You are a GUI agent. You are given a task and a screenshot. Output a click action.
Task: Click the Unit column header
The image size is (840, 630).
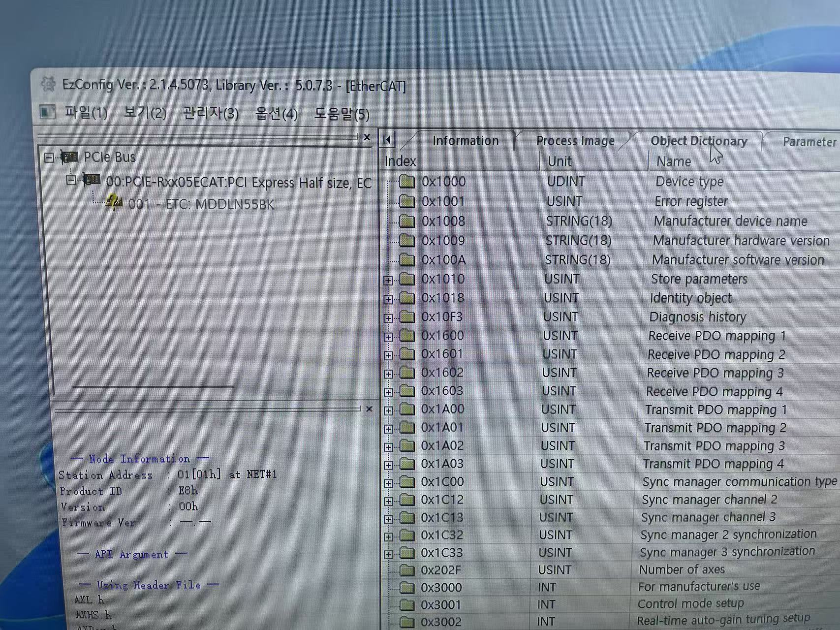594,161
